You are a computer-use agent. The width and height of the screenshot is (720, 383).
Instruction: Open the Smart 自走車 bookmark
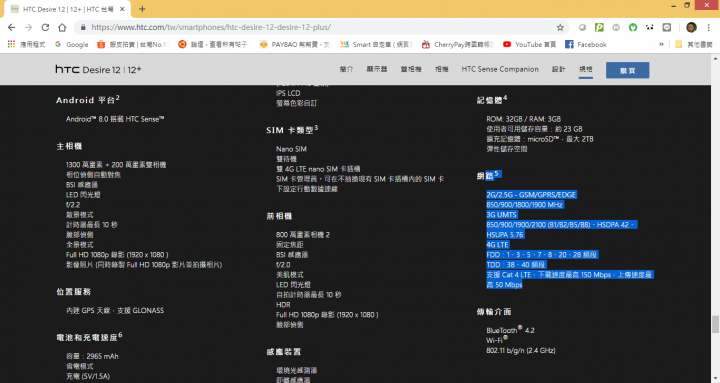click(376, 45)
